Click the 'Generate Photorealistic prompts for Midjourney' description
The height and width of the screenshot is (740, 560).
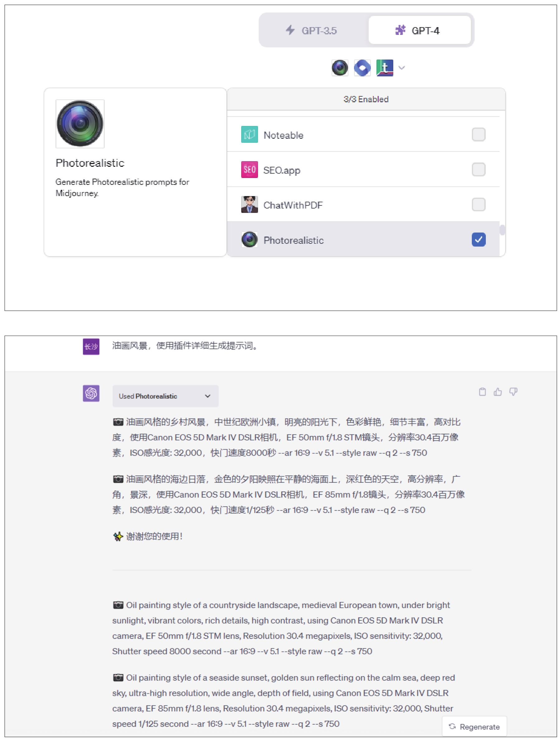point(122,187)
